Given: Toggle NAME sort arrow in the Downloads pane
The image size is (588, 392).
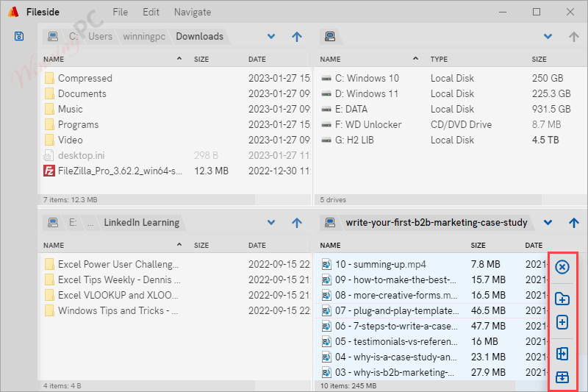Looking at the screenshot, I should [179, 59].
